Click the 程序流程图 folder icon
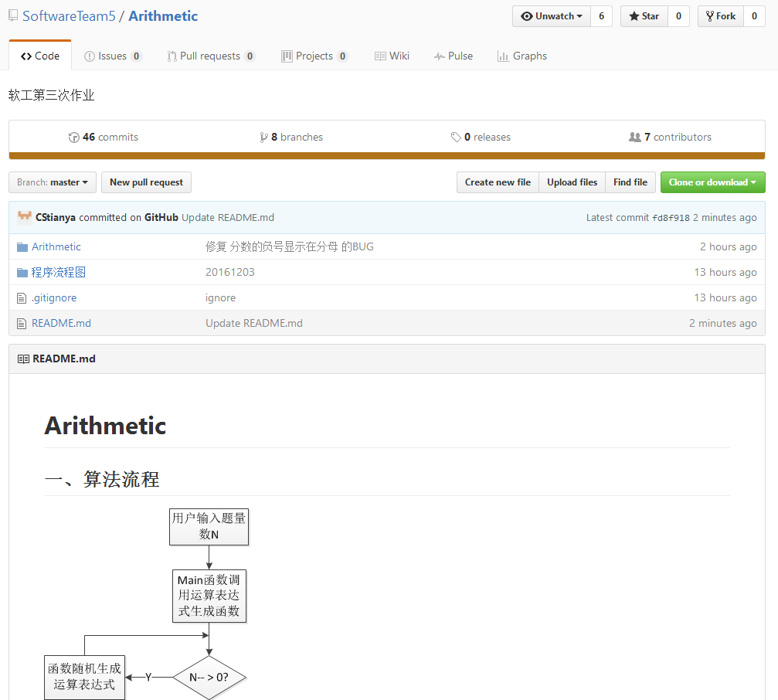 [22, 273]
